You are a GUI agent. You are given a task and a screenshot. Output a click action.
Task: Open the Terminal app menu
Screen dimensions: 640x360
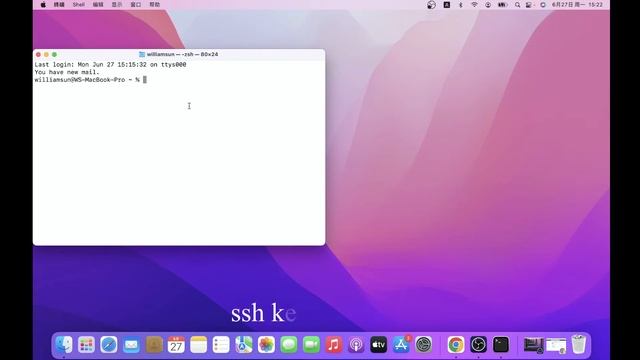pos(59,4)
